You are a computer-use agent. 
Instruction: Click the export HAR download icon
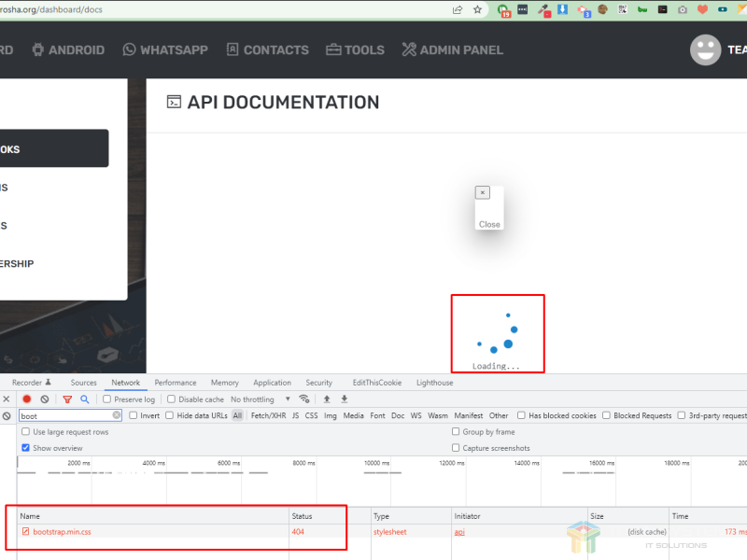pyautogui.click(x=344, y=399)
